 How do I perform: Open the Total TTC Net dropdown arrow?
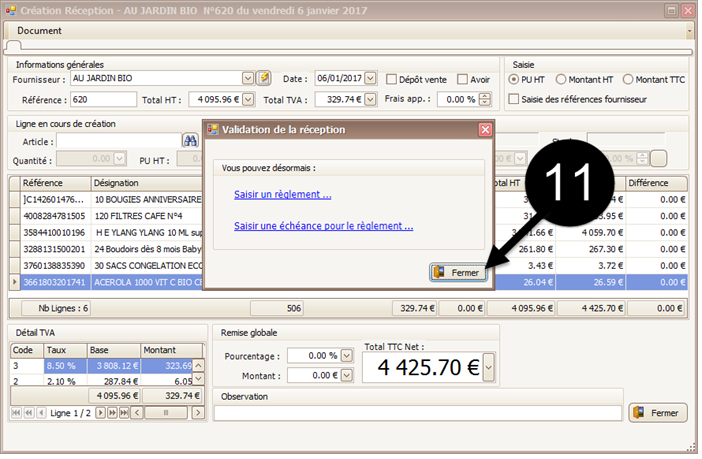tap(489, 367)
